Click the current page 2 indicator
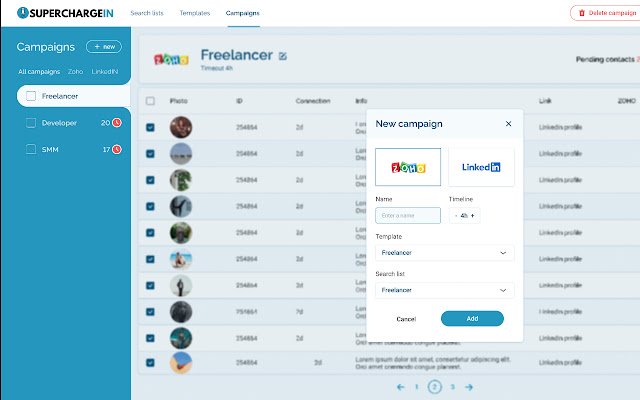Screen dimensions: 640x400 pyautogui.click(x=434, y=387)
